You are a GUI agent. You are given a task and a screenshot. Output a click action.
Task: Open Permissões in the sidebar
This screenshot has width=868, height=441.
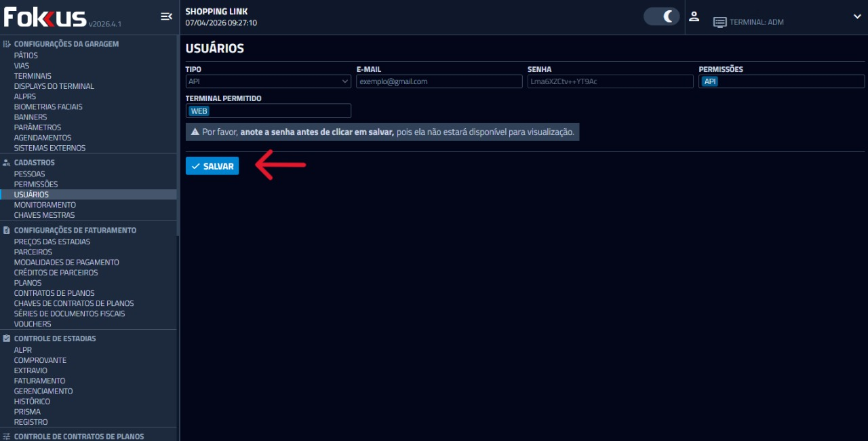coord(36,185)
